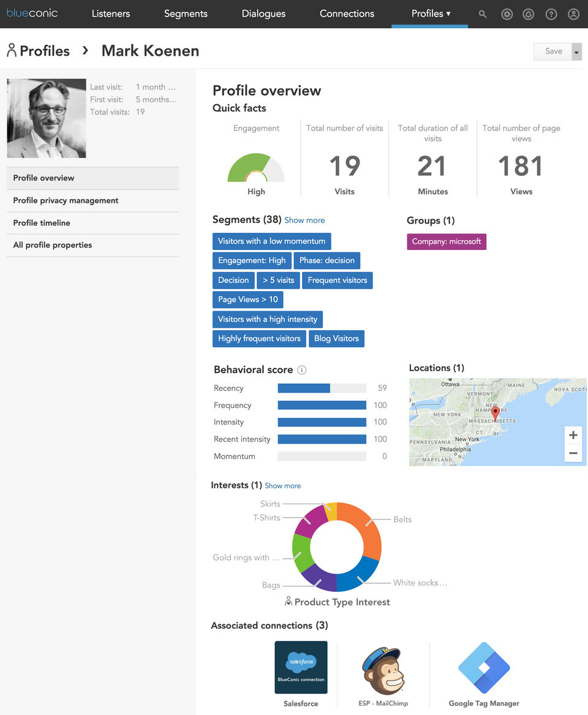
Task: Click Visitors with a high intensity tag
Action: [268, 319]
